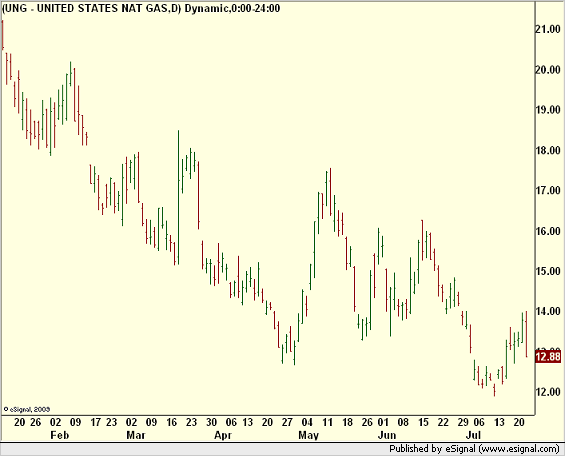This screenshot has width=565, height=456.
Task: Click the 30 date label on time axis
Action: [212, 422]
